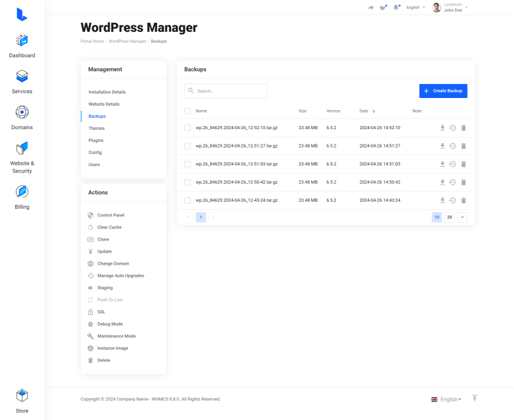Open the English language dropdown in header

point(415,7)
